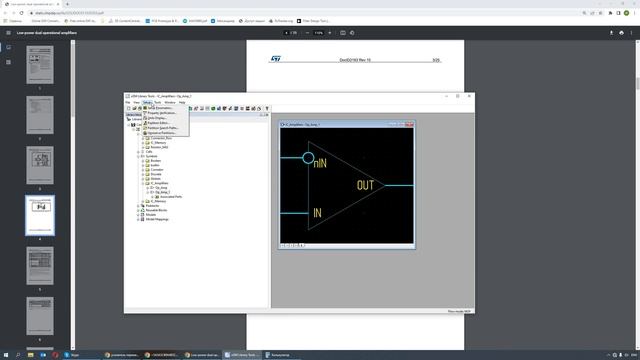Image resolution: width=640 pixels, height=360 pixels.
Task: Expand the Cells tree node
Action: pyautogui.click(x=138, y=152)
